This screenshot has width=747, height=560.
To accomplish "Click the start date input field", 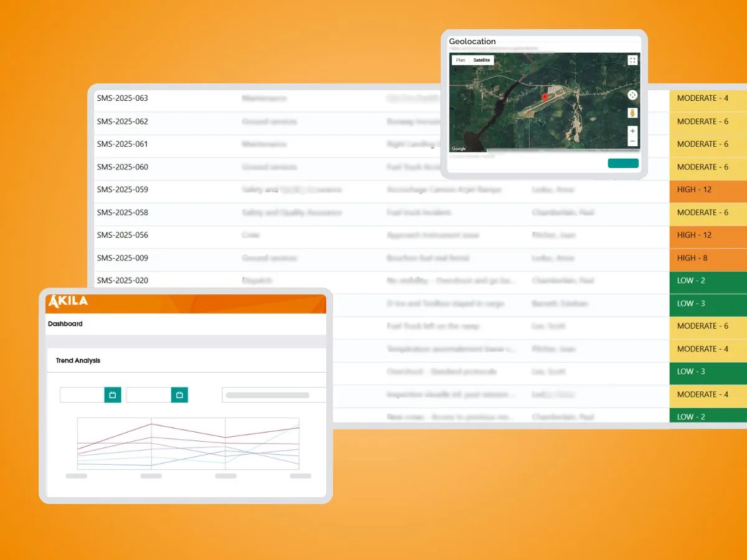I will pyautogui.click(x=82, y=394).
